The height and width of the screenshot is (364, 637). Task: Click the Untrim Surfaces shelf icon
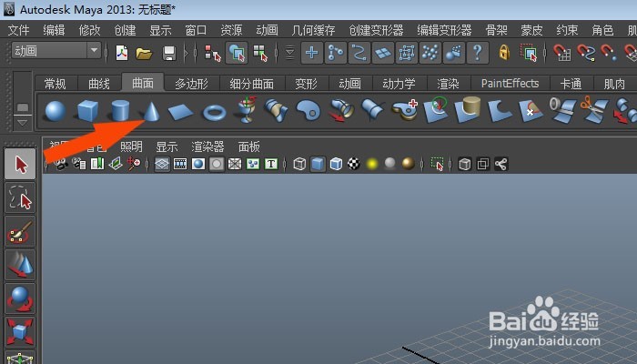[x=531, y=110]
